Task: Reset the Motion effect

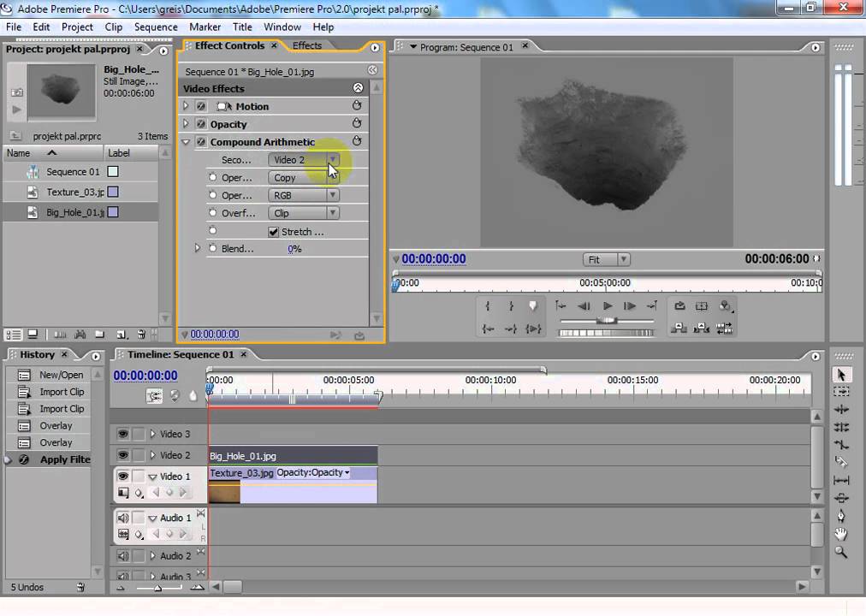Action: coord(357,106)
